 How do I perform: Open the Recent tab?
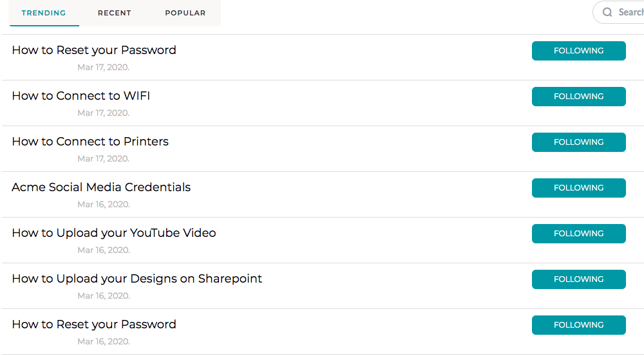pos(115,13)
